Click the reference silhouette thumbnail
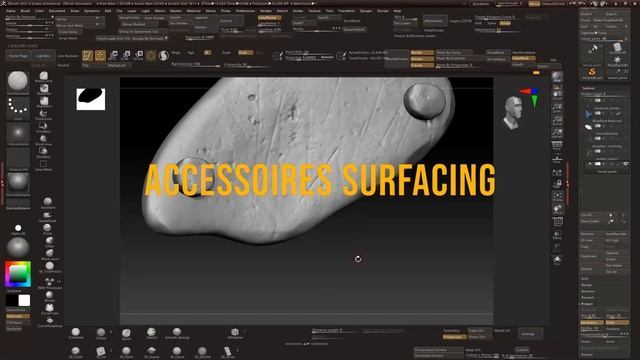 [91, 99]
